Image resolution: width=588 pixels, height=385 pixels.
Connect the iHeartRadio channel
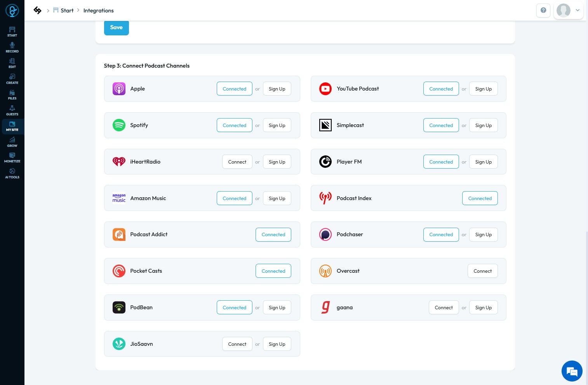(x=237, y=162)
